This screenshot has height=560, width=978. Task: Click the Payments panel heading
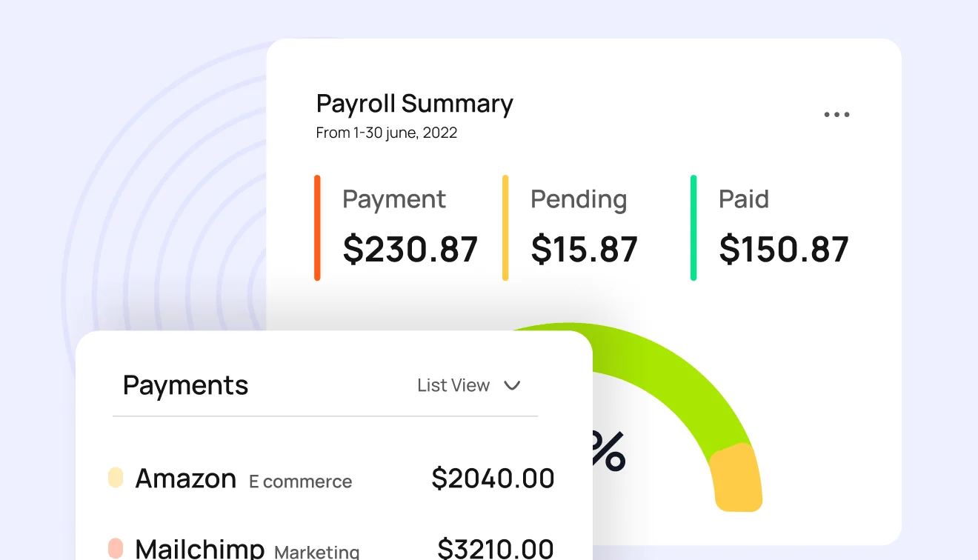coord(185,385)
